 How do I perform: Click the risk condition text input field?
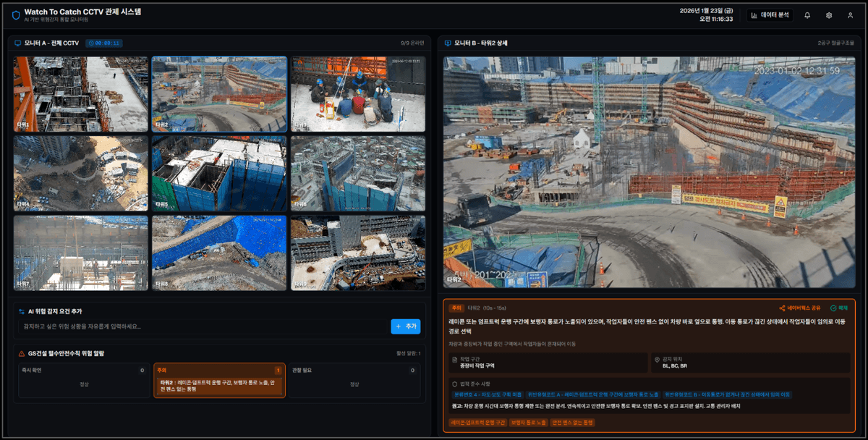tap(203, 326)
